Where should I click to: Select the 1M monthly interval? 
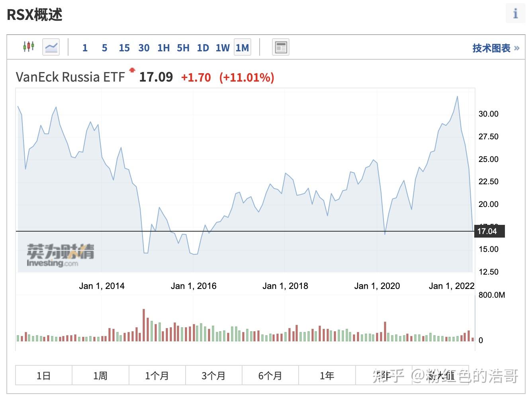pos(243,48)
